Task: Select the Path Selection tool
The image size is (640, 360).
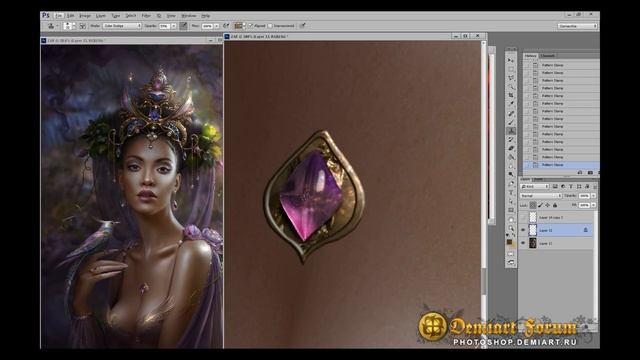Action: 511,201
